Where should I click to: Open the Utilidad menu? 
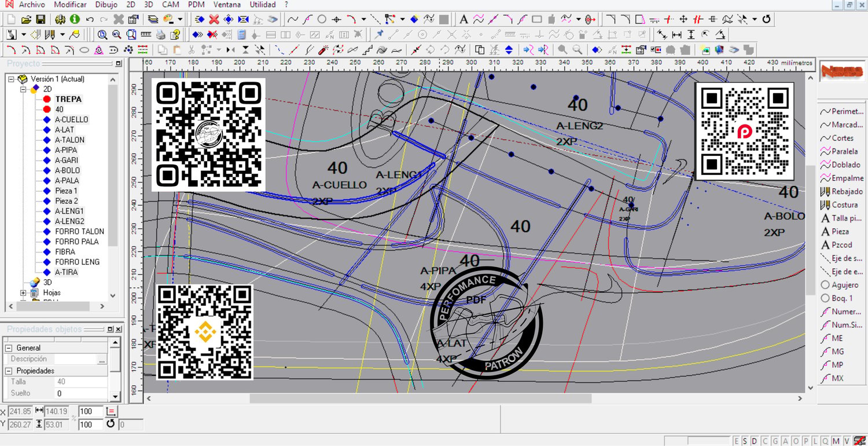click(262, 5)
